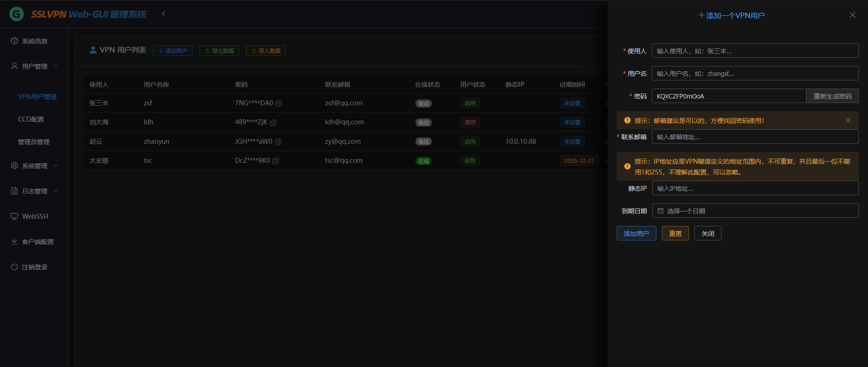Click the 在线状态 column header
Image resolution: width=868 pixels, height=367 pixels.
point(428,85)
